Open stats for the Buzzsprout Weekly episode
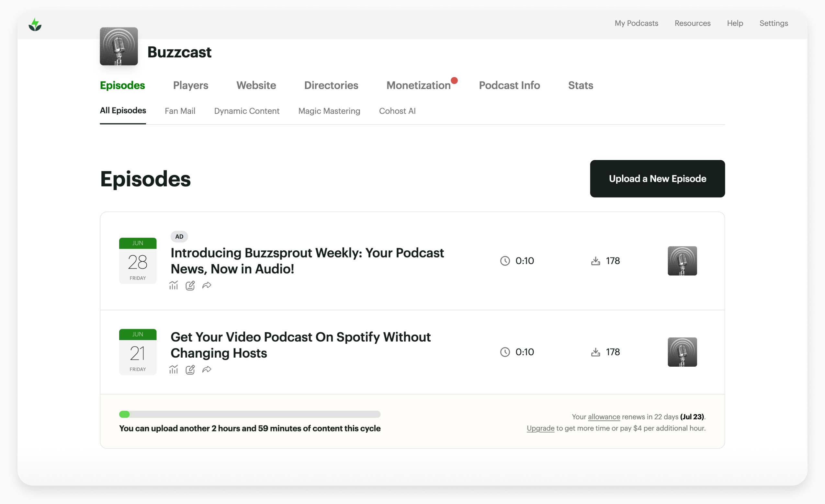The width and height of the screenshot is (825, 504). [174, 285]
